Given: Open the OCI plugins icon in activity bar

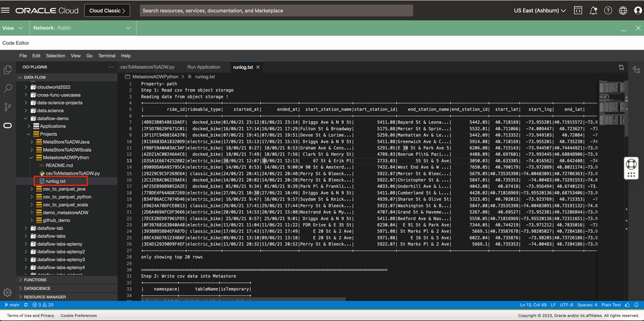Looking at the screenshot, I should [x=7, y=126].
